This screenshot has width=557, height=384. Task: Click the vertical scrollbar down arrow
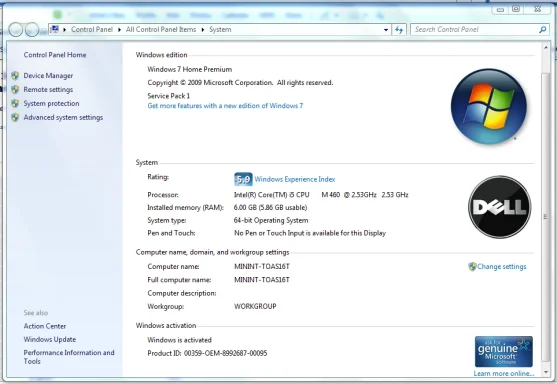(x=546, y=372)
